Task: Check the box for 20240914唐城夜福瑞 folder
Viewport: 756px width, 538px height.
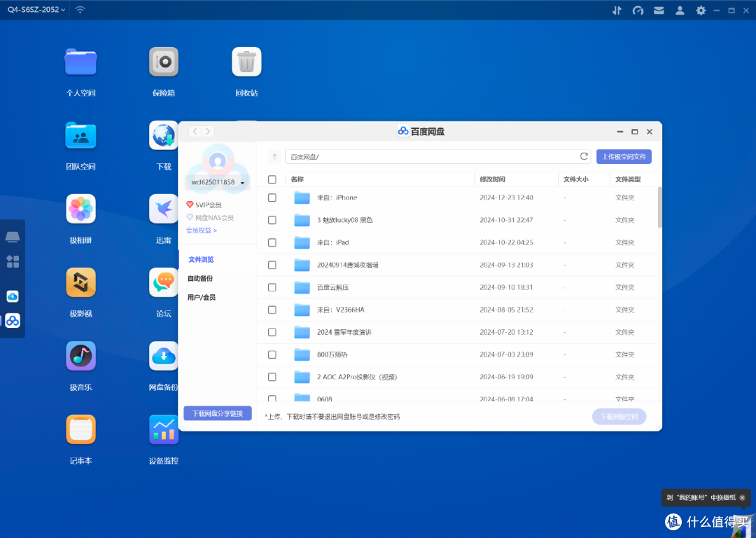Action: [272, 265]
